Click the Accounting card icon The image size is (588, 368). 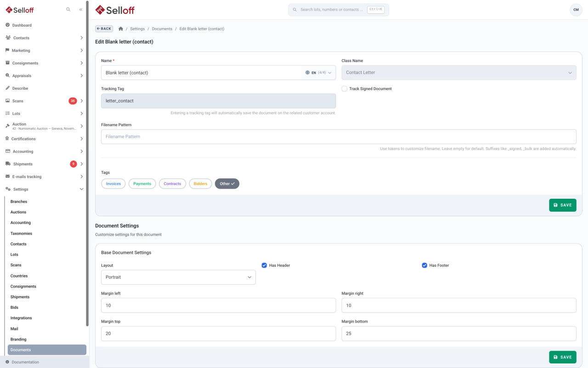click(8, 151)
